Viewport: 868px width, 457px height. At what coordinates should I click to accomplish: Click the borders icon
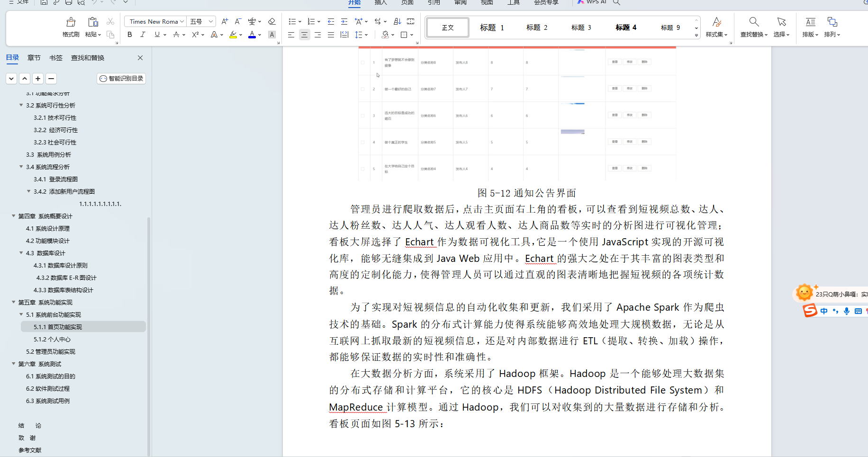tap(404, 35)
